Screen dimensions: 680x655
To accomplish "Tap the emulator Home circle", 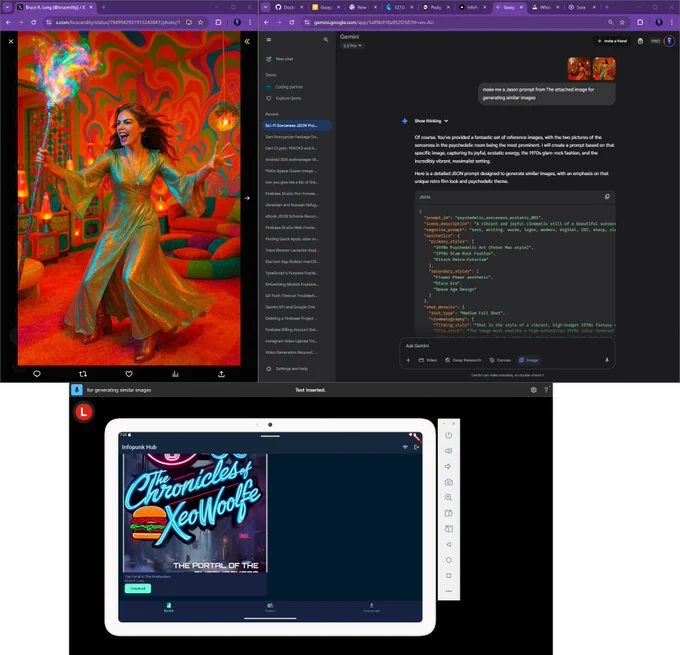I will coord(448,560).
